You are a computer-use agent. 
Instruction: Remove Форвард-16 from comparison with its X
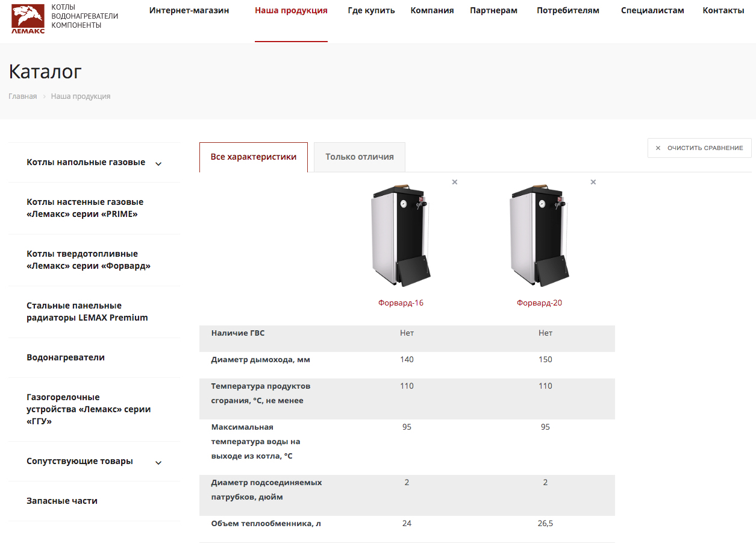coord(455,182)
